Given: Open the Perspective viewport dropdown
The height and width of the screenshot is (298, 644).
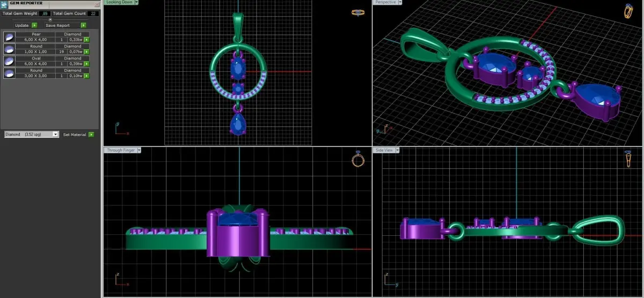Looking at the screenshot, I should 400,2.
